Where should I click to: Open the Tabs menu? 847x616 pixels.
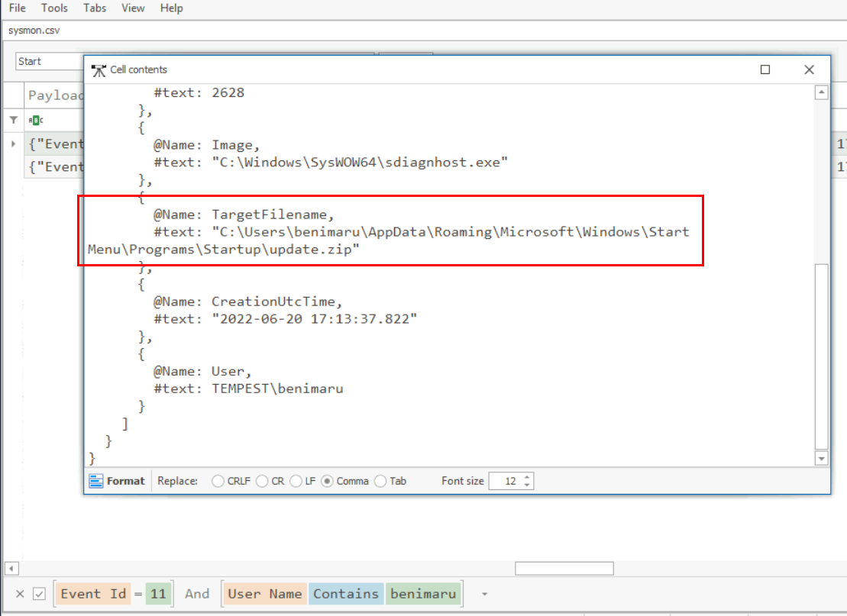[x=95, y=8]
